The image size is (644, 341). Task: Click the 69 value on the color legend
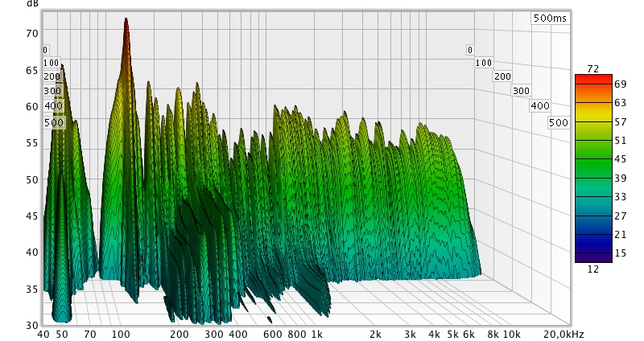[x=620, y=84]
